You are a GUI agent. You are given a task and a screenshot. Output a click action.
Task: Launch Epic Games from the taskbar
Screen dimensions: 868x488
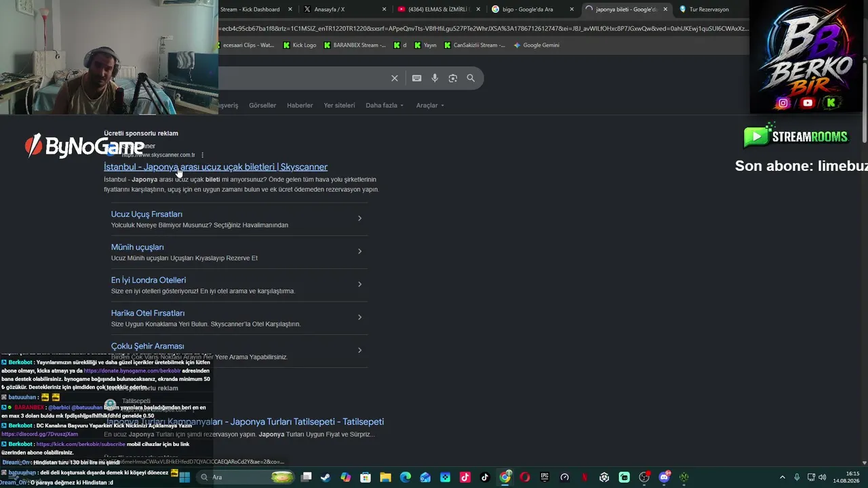pos(545,477)
